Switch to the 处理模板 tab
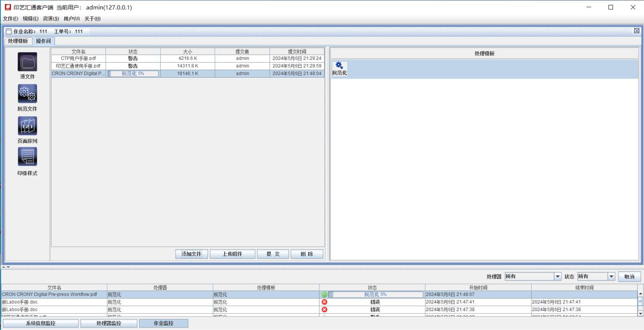Screen dimensions: 644x330 pyautogui.click(x=18, y=41)
